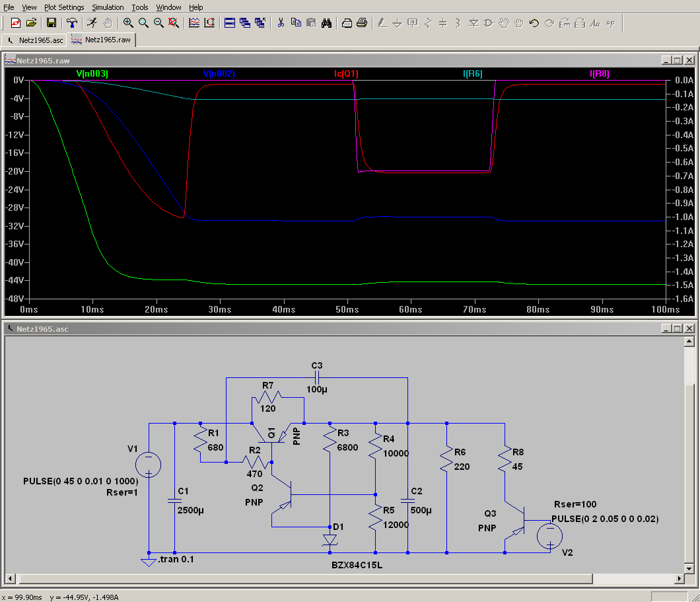Screen dimensions: 700x602
Task: Click the Ic(Q1) red trace label
Action: (x=347, y=74)
